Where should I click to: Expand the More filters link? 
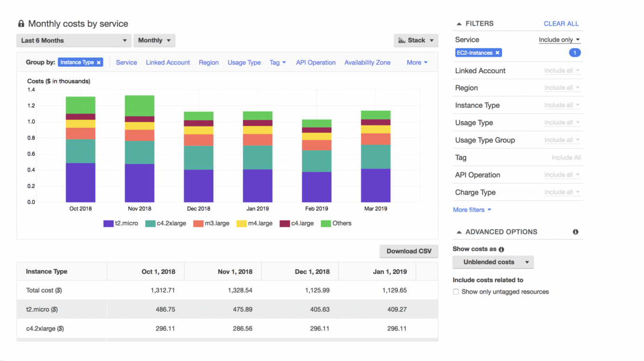[x=472, y=210]
